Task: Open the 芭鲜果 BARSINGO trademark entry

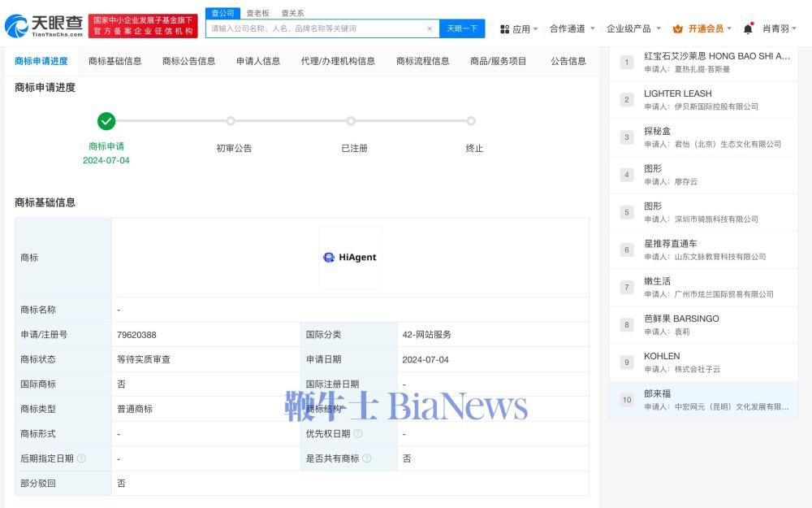Action: [x=681, y=319]
